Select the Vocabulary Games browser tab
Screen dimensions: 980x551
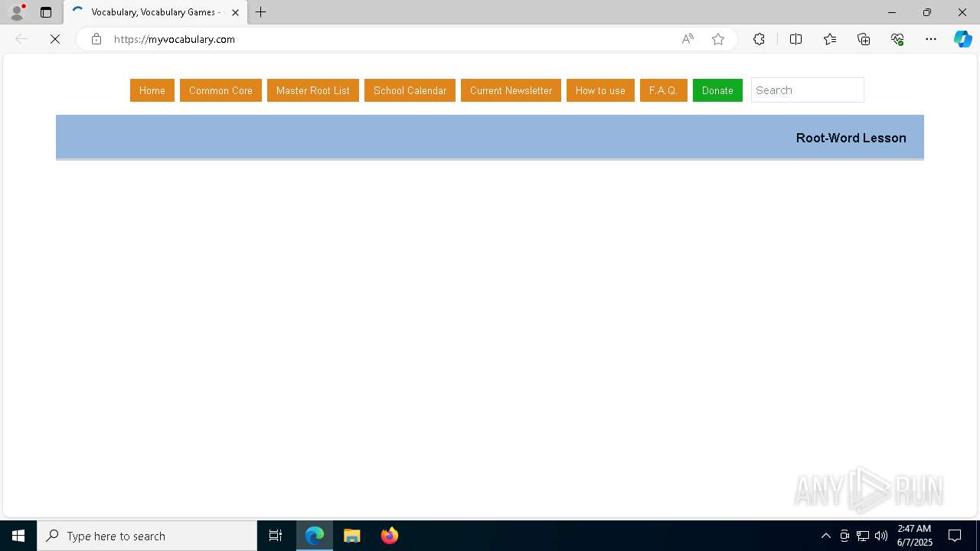[x=155, y=12]
